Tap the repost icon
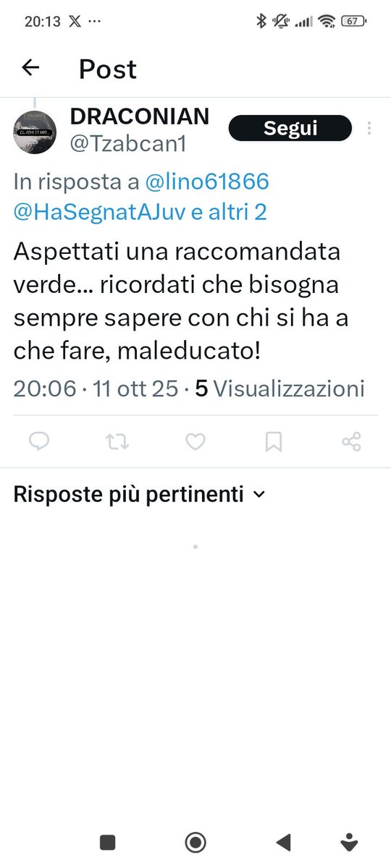 (x=117, y=441)
